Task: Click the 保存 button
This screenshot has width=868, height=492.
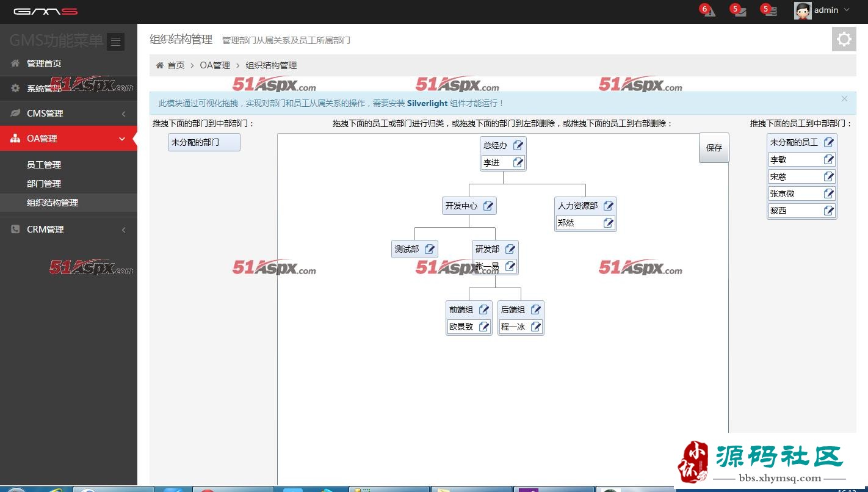Action: pyautogui.click(x=714, y=148)
